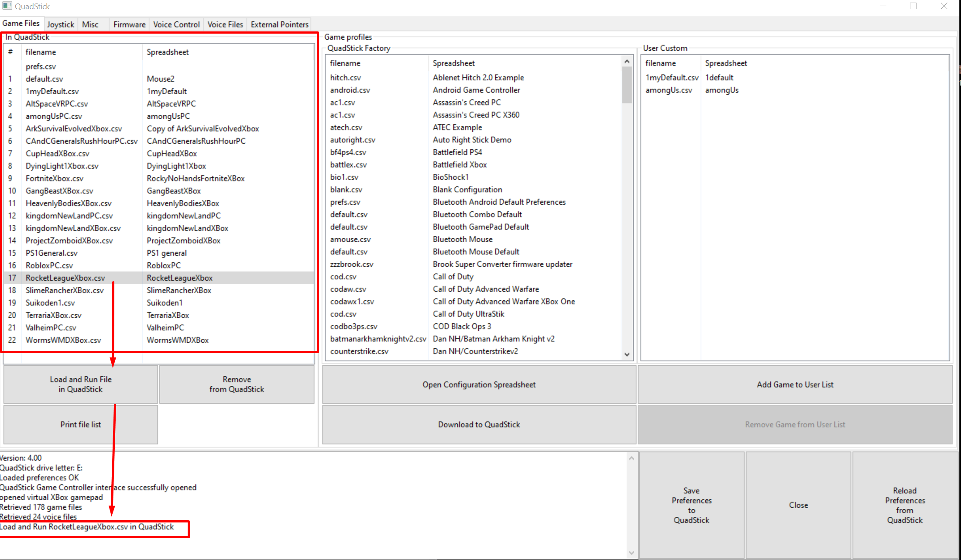
Task: Select amouse.csv Bluetooth Mouse profile
Action: [474, 239]
